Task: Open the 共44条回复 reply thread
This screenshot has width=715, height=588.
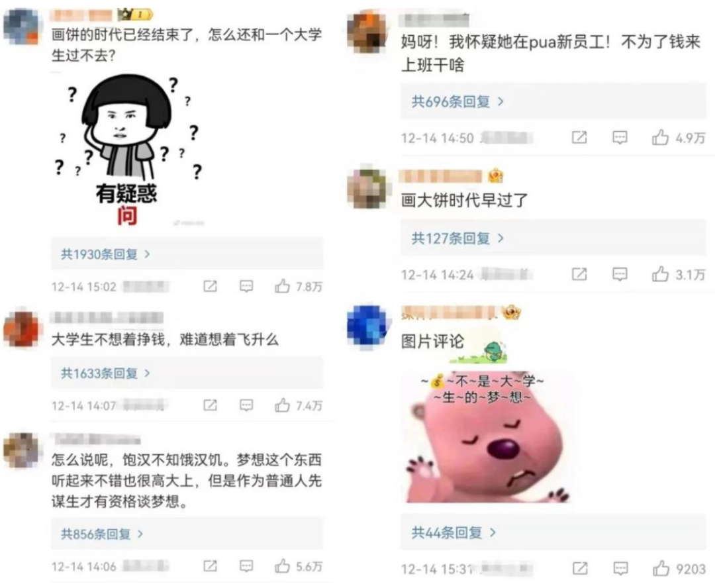Action: tap(553, 532)
